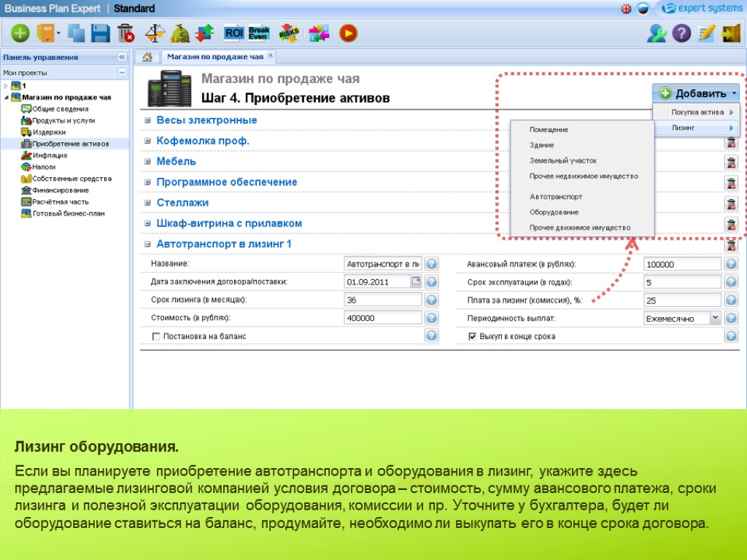Click the user profile key icon
This screenshot has height=560, width=747.
[x=657, y=34]
